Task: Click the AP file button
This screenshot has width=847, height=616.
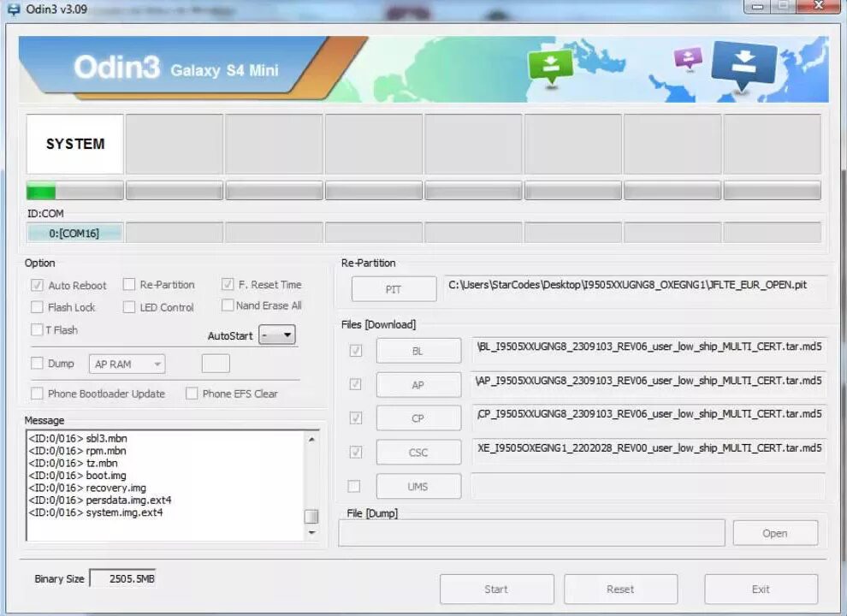Action: tap(418, 385)
